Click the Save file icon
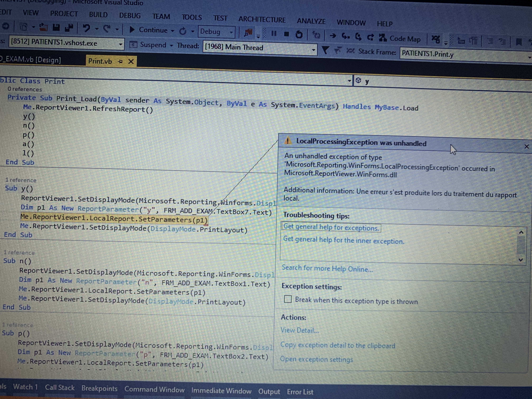Viewport: 532px width, 399px height. click(x=56, y=27)
